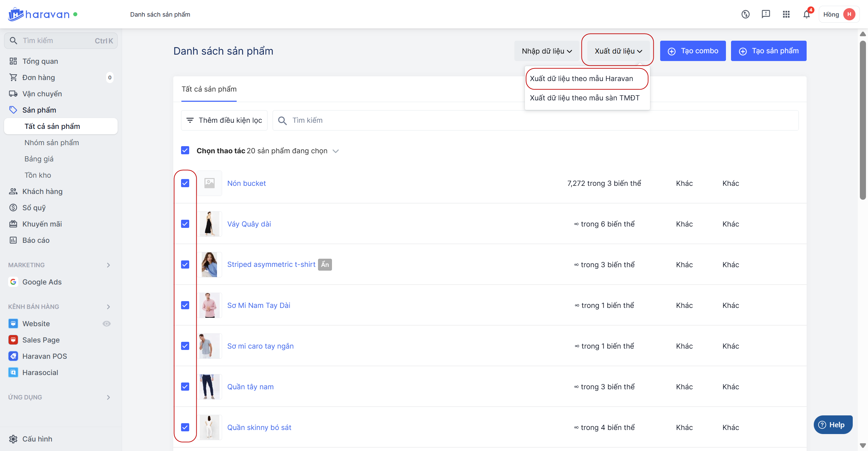Select Xuất dữ liệu theo mẫu sàn TMĐT
868x451 pixels.
point(585,98)
